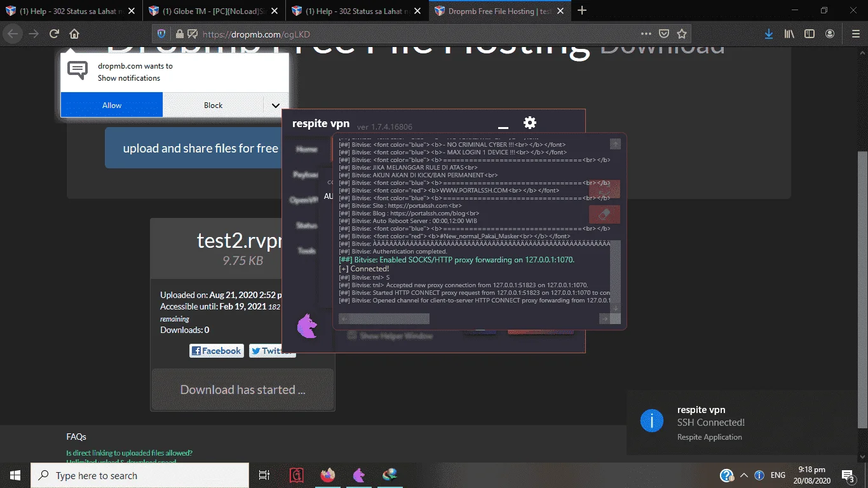
Task: Save page to Pocket
Action: (x=664, y=34)
